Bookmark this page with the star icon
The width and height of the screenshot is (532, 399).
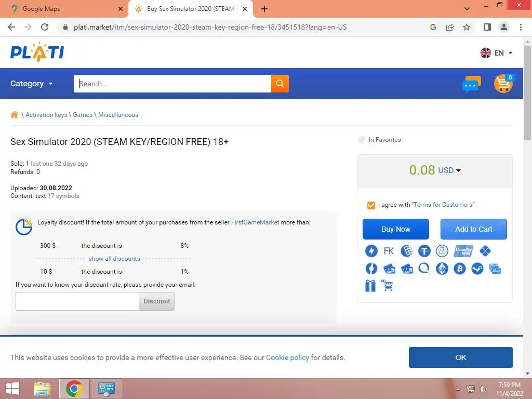click(x=467, y=27)
